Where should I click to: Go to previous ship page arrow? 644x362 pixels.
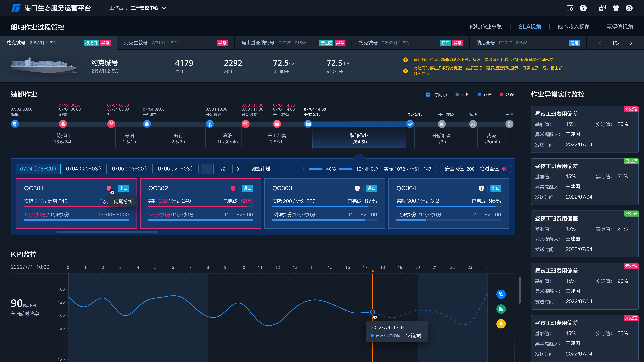pos(600,43)
